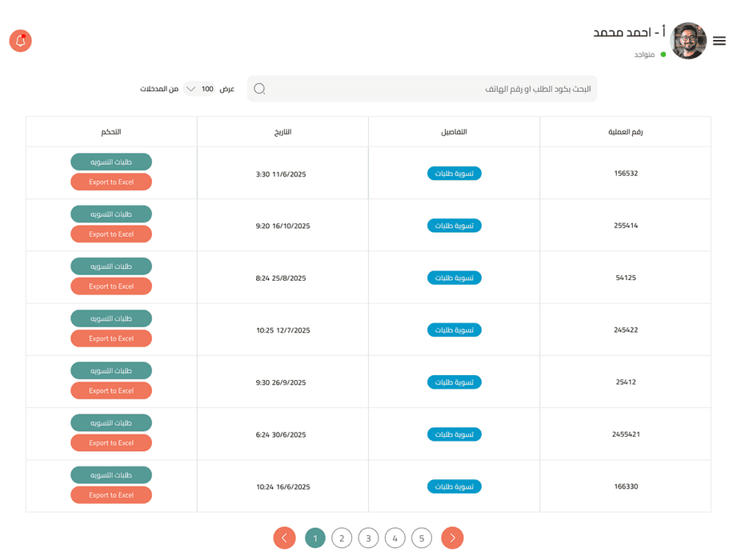Click Ahmed Mohamed's profile avatar
Image resolution: width=737 pixels, height=560 pixels.
(688, 41)
